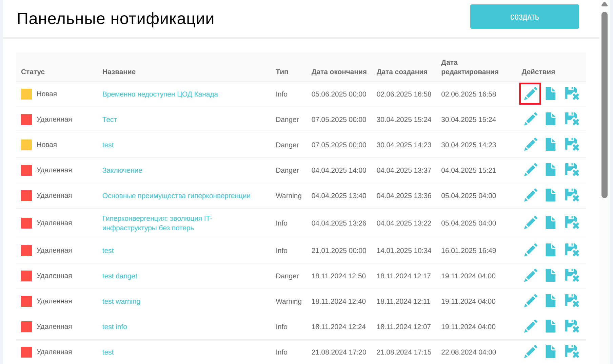Click the Дата редактирования column header
613x364 pixels.
point(470,67)
